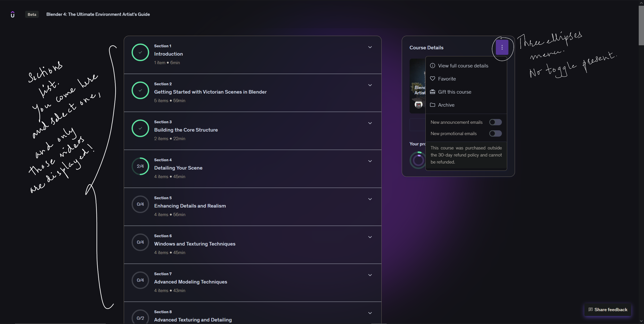The height and width of the screenshot is (324, 644).
Task: Click the instructor avatar on course thumbnail
Action: (x=418, y=105)
